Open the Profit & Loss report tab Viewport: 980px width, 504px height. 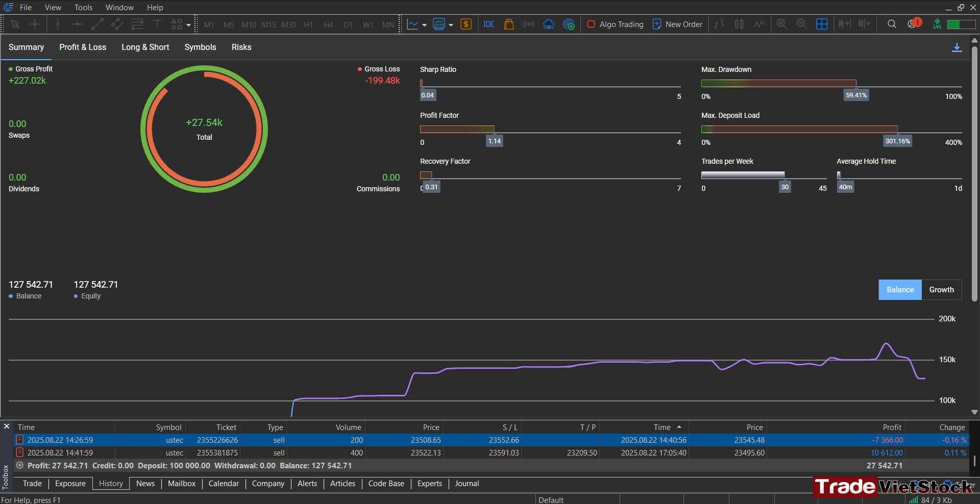pyautogui.click(x=83, y=47)
